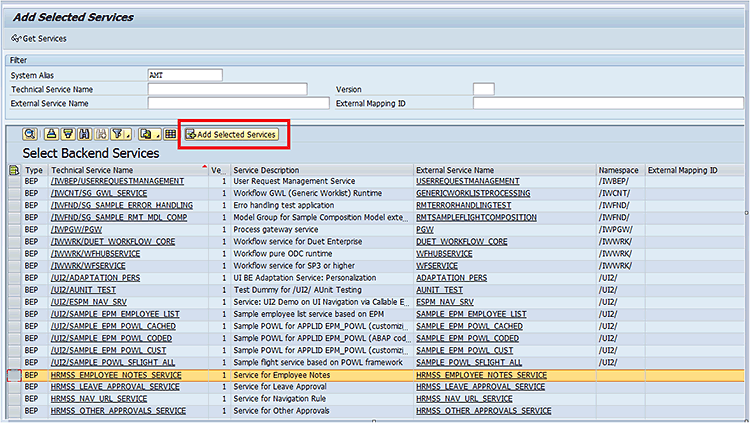Open dropdown arrow beside the filter icon
Screen dimensions: 750x423
coord(127,134)
